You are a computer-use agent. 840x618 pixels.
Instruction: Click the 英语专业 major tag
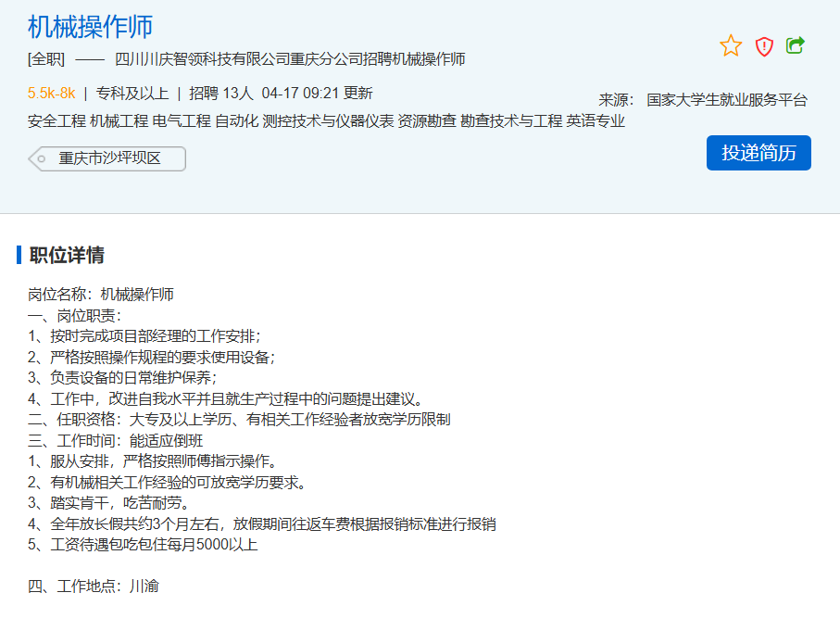pyautogui.click(x=596, y=121)
